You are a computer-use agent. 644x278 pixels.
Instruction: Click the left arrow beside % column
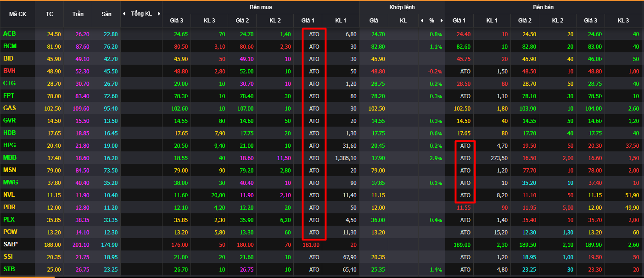coord(422,20)
